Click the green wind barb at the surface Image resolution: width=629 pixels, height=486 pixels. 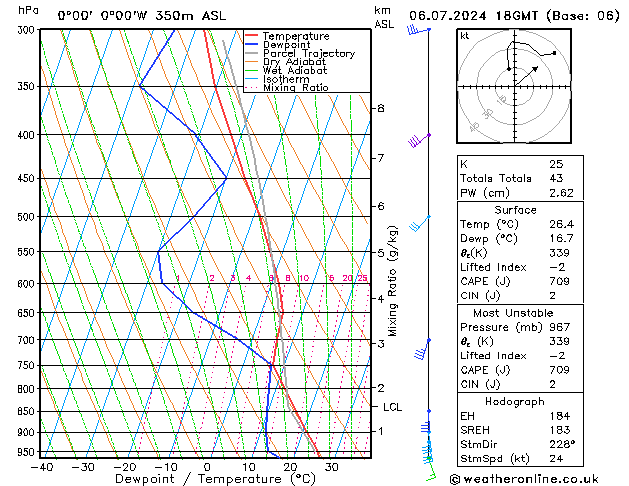pos(431,470)
